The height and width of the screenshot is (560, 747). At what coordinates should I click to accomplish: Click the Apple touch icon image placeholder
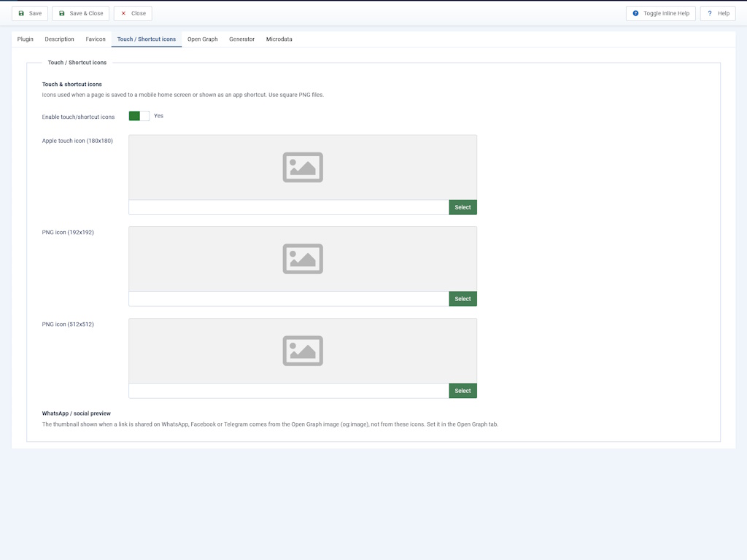(303, 167)
